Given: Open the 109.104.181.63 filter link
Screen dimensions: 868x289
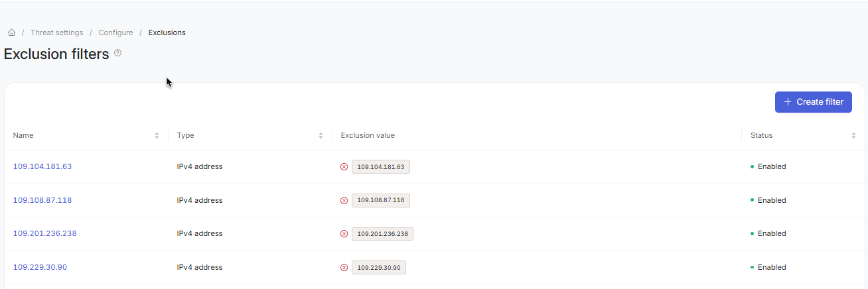Looking at the screenshot, I should 42,166.
